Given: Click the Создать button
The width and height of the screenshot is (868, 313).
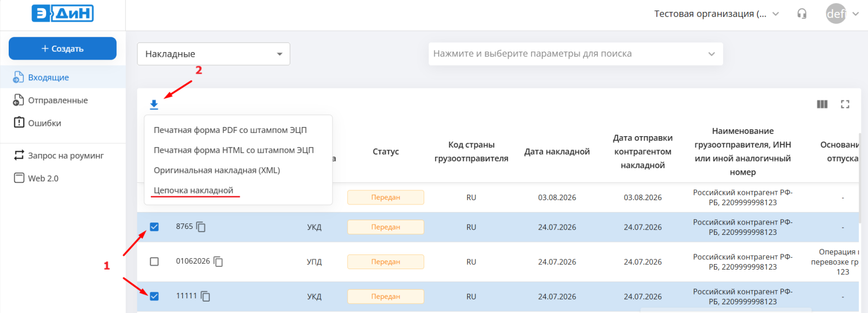Looking at the screenshot, I should click(x=62, y=48).
